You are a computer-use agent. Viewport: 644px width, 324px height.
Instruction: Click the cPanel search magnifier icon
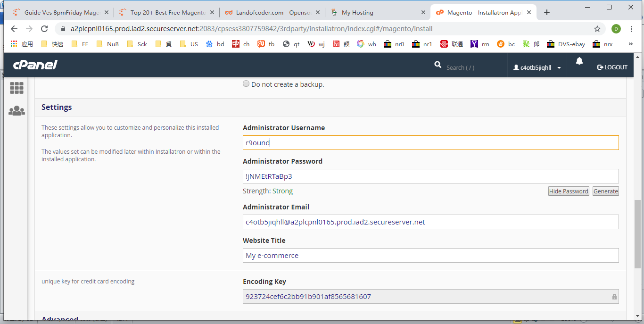438,65
